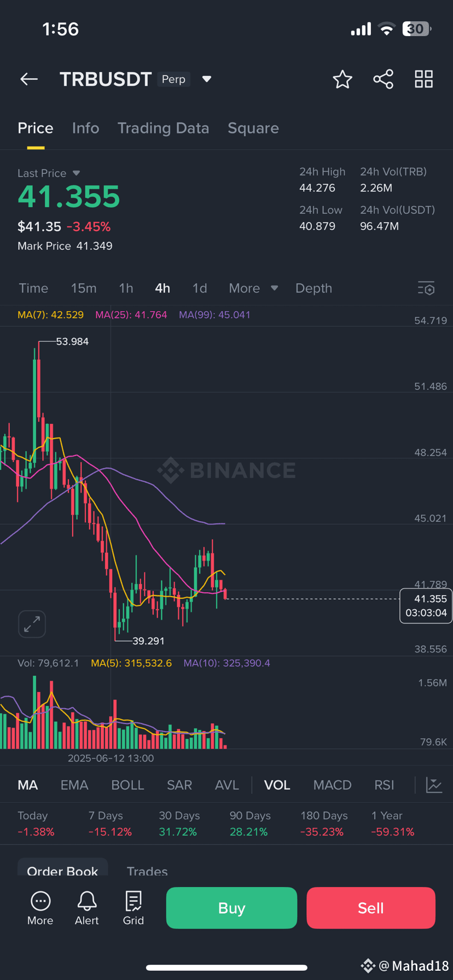The height and width of the screenshot is (980, 453).
Task: Tap the Mark Price 41.349 text
Action: pyautogui.click(x=65, y=246)
